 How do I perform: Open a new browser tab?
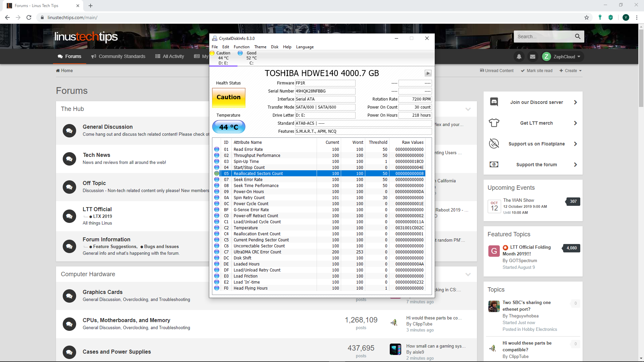(91, 6)
